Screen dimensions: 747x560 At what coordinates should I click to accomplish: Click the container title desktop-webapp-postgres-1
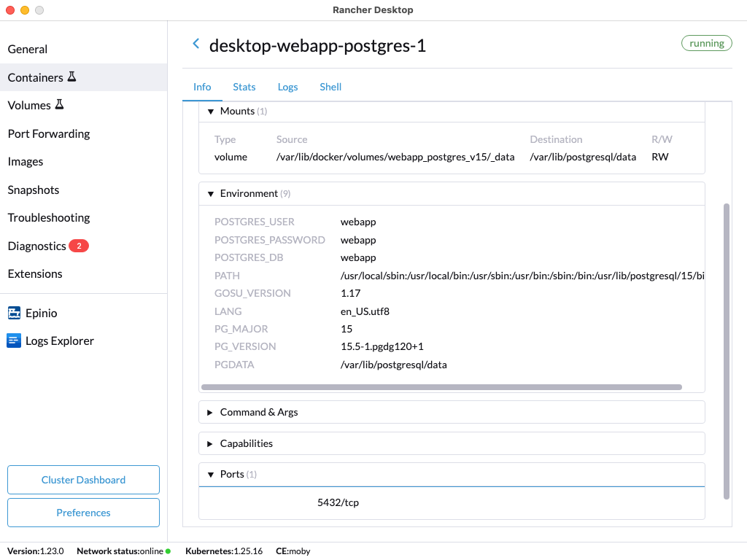[x=317, y=46]
